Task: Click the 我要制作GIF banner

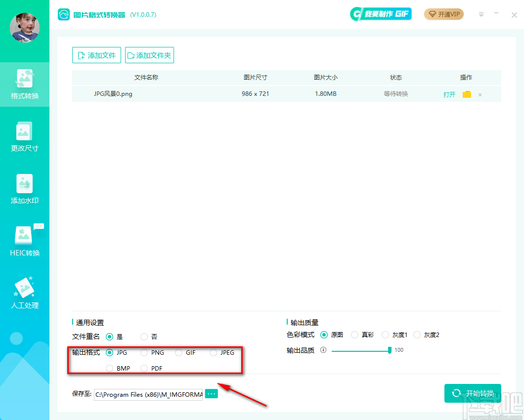Action: coord(381,14)
